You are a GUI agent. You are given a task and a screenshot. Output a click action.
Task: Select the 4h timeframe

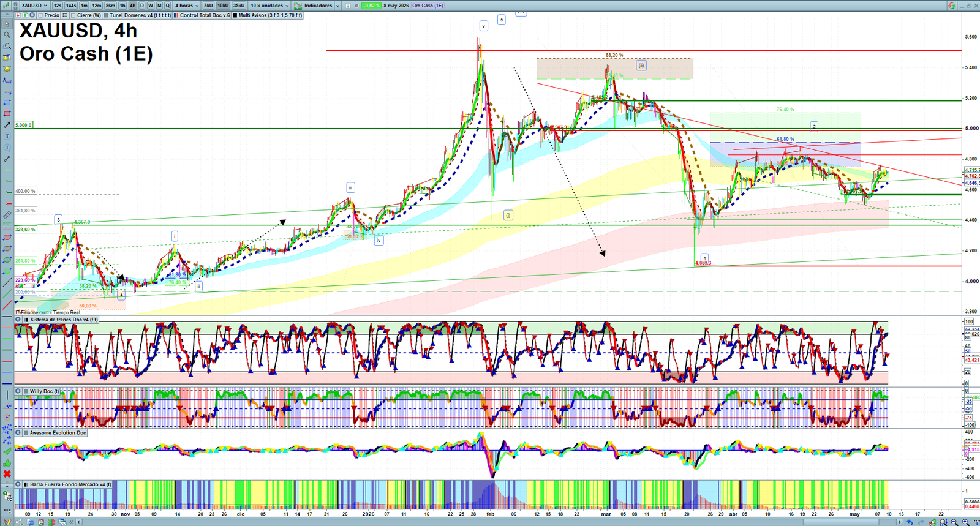pos(132,6)
